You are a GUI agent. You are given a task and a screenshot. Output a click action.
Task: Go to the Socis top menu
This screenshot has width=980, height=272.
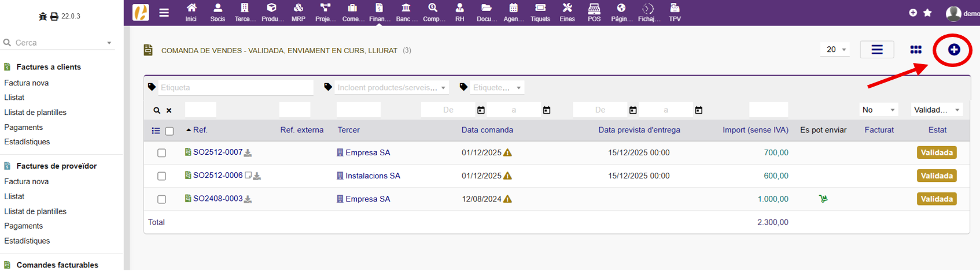218,13
